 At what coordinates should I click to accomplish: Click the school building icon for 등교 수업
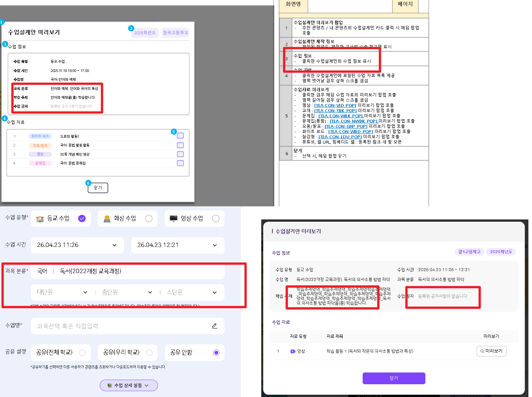pyautogui.click(x=40, y=219)
